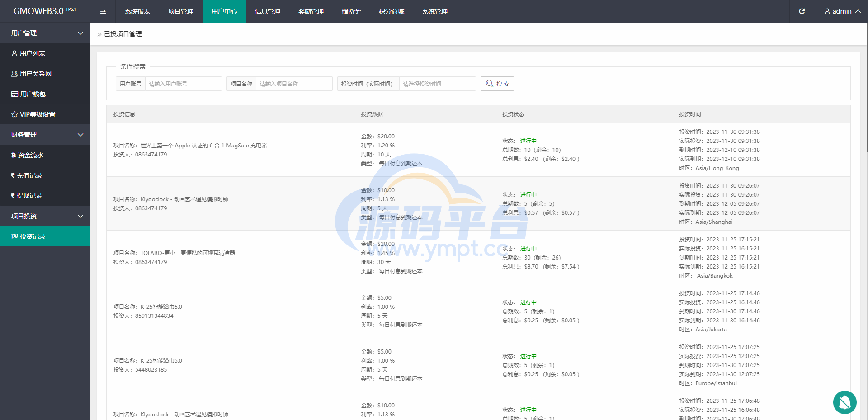Click the 投资信息 column header
This screenshot has height=420, width=868.
click(124, 114)
